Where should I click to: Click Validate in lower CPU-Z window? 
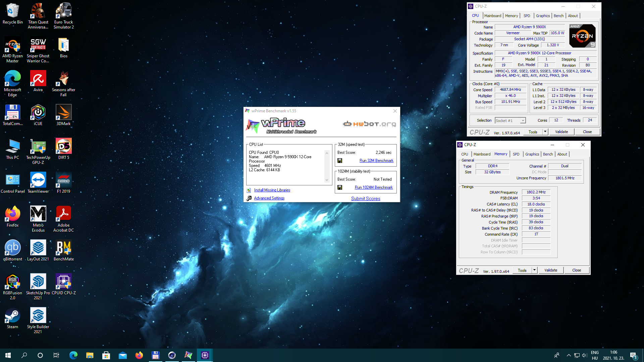pyautogui.click(x=551, y=270)
